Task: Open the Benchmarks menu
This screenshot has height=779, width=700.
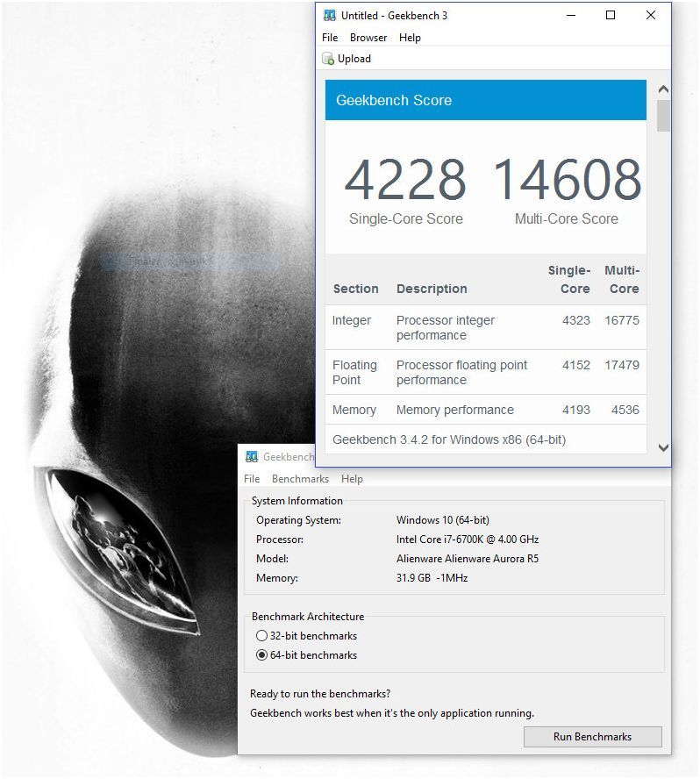Action: tap(300, 479)
